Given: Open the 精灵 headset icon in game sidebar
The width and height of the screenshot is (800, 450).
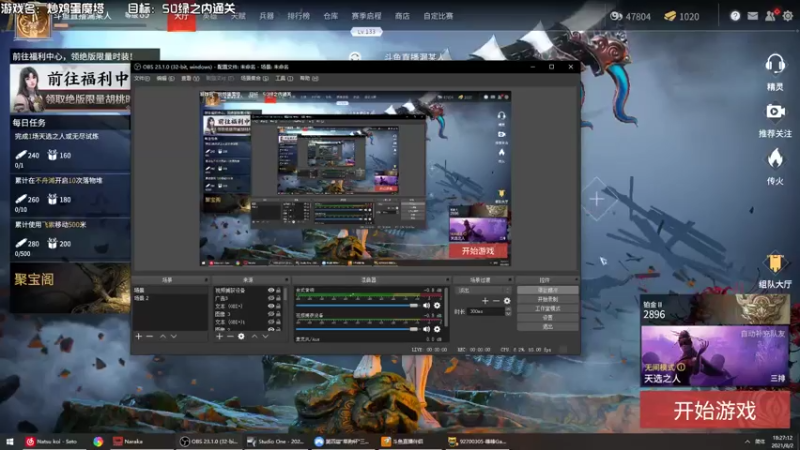Looking at the screenshot, I should [x=774, y=65].
